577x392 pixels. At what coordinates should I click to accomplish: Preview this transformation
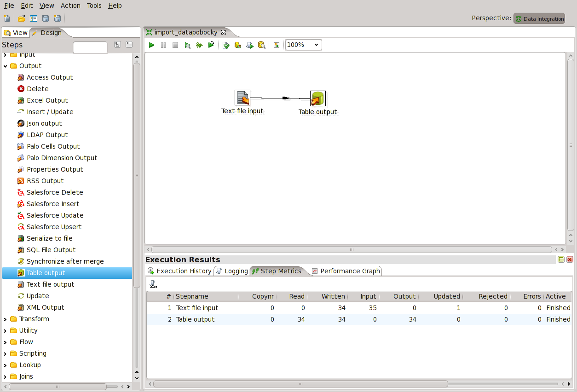(x=187, y=45)
